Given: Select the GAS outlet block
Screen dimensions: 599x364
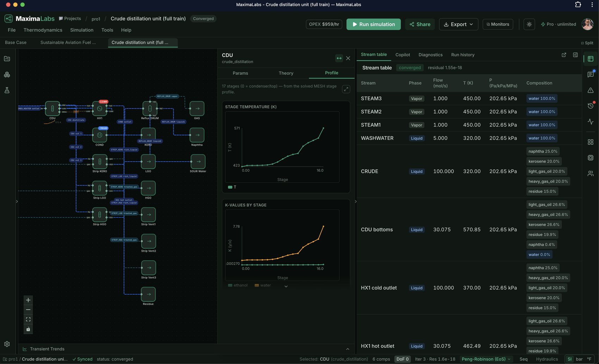Looking at the screenshot, I should pos(197,108).
